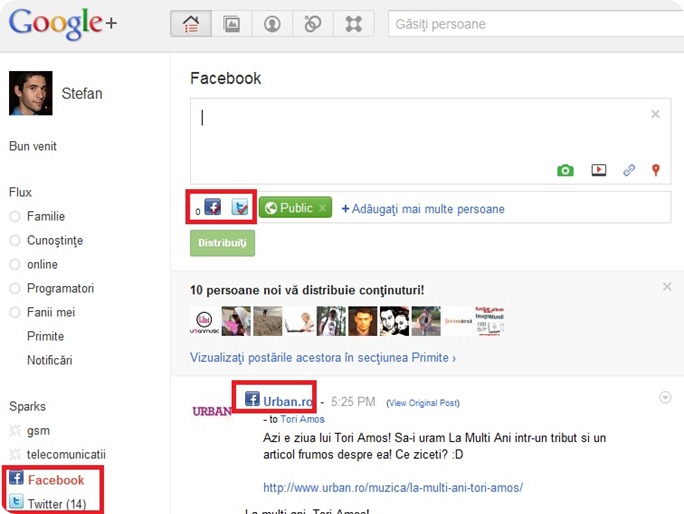
Task: Click the Public sharing chip
Action: 295,208
